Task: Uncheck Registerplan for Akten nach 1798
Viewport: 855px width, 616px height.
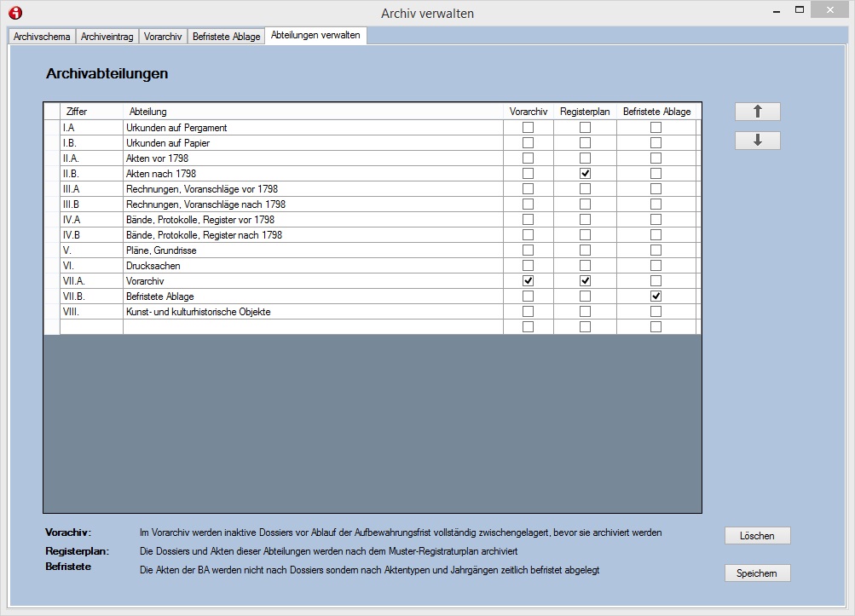Action: click(x=585, y=174)
